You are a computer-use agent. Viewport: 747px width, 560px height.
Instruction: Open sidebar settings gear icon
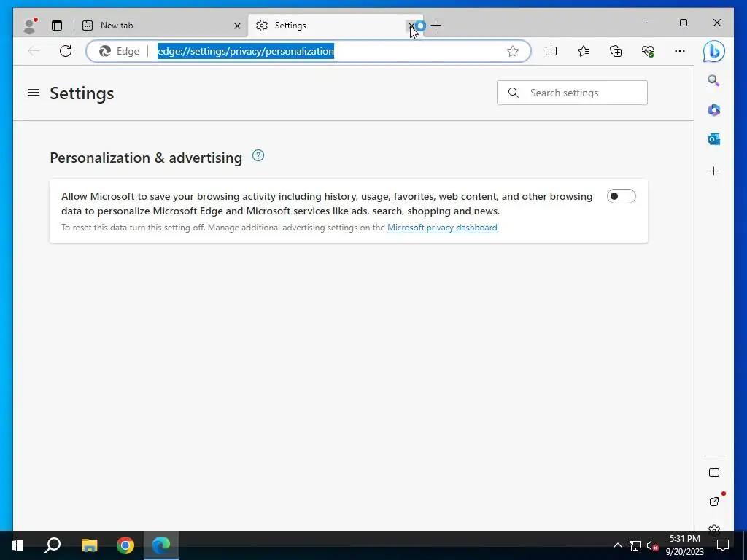pyautogui.click(x=713, y=528)
